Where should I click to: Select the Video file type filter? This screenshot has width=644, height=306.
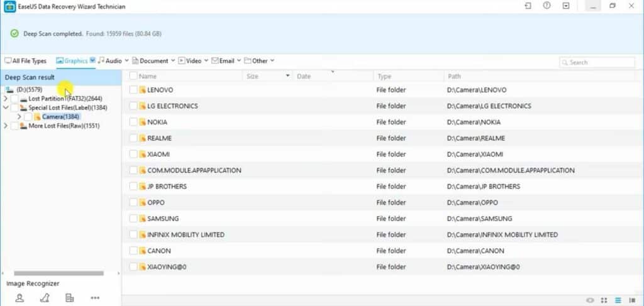(x=190, y=61)
